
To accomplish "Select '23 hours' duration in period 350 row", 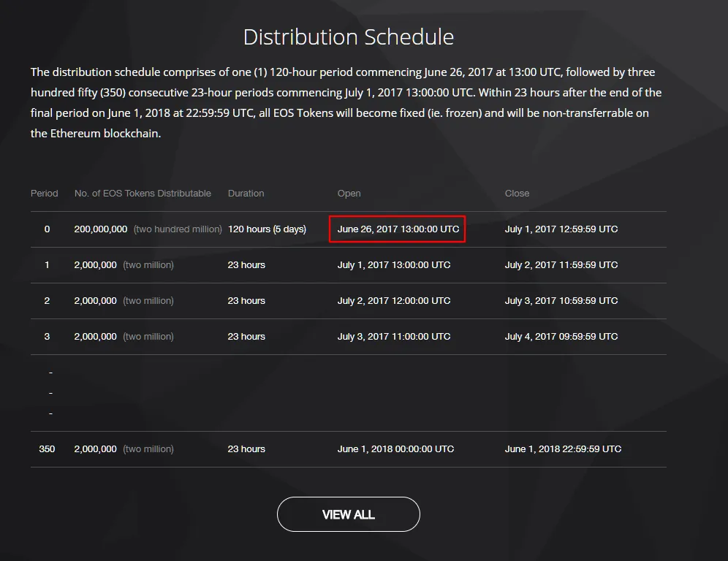I will [x=246, y=449].
